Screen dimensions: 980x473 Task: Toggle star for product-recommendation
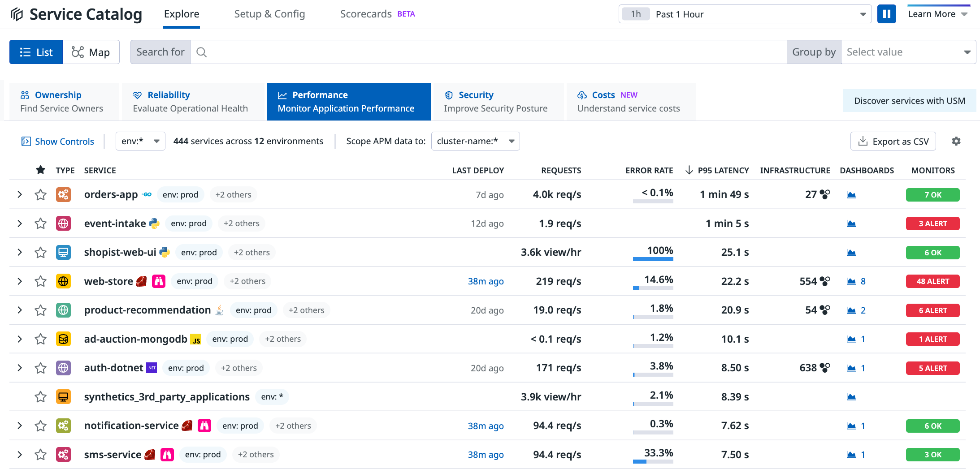(41, 310)
